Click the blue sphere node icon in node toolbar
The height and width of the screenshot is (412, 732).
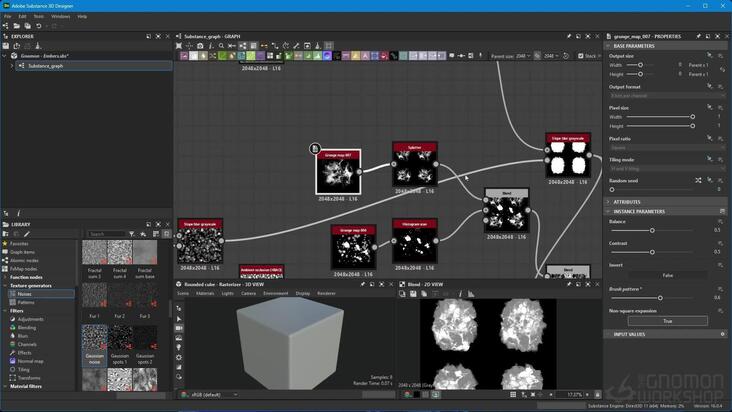click(327, 56)
